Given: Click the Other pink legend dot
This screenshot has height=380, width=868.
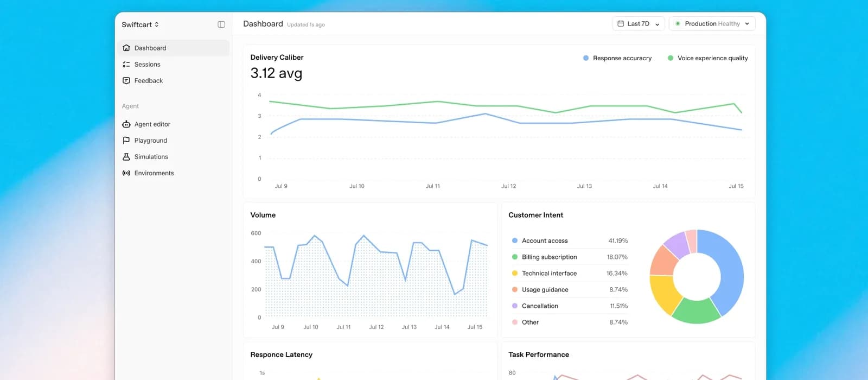Looking at the screenshot, I should coord(515,322).
